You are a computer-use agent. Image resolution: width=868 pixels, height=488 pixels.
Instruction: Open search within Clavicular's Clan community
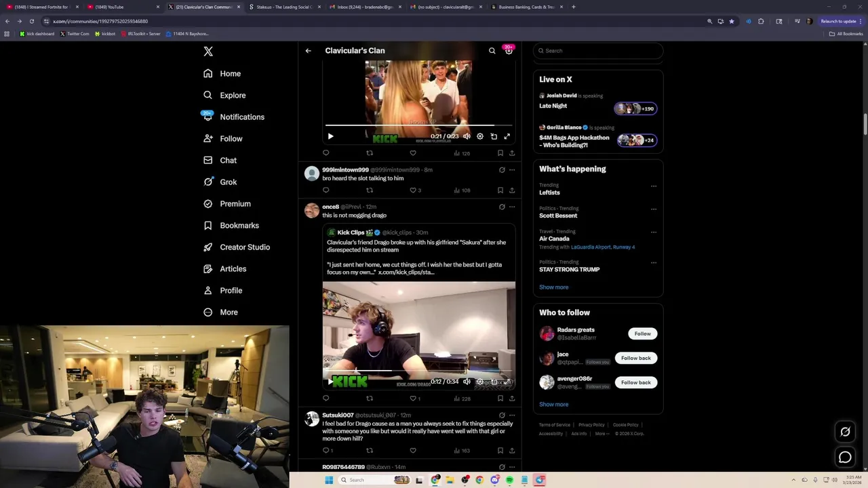click(492, 51)
